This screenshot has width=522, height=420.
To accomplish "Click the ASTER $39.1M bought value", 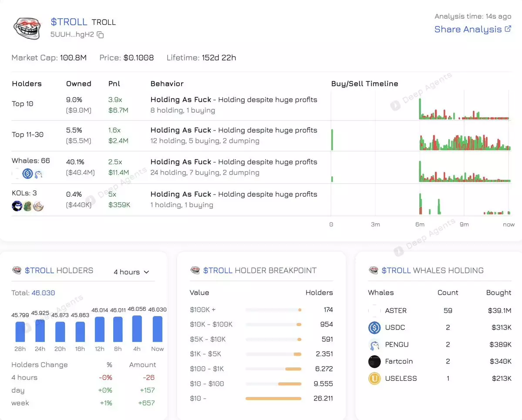I will coord(499,310).
